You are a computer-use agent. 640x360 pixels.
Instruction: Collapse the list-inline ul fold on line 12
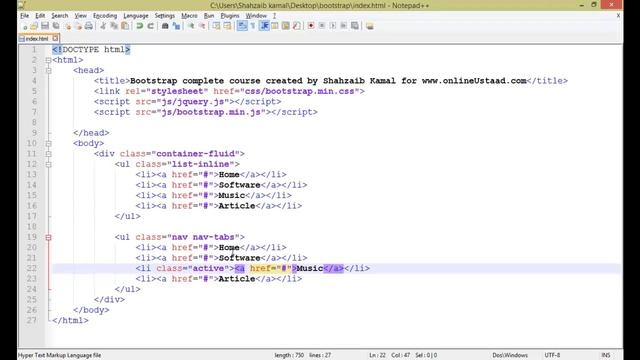(x=48, y=164)
